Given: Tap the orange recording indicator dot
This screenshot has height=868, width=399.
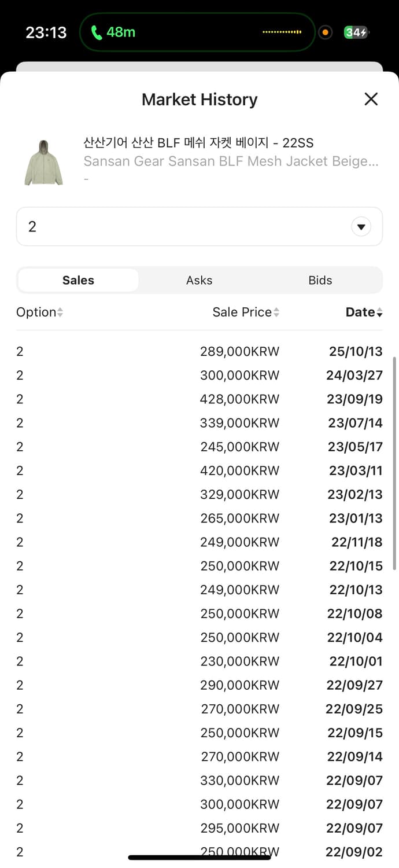Looking at the screenshot, I should click(326, 32).
